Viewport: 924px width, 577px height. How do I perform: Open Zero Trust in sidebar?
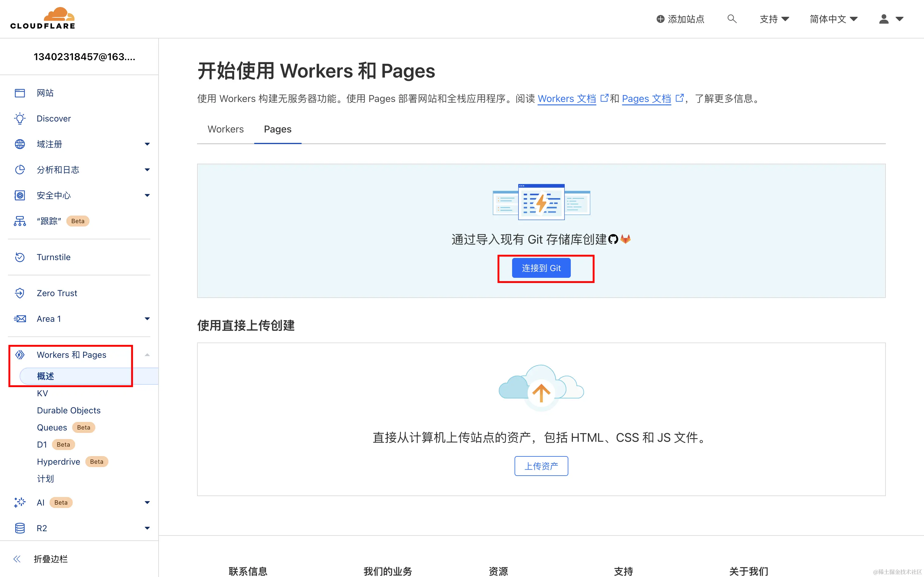pyautogui.click(x=57, y=293)
